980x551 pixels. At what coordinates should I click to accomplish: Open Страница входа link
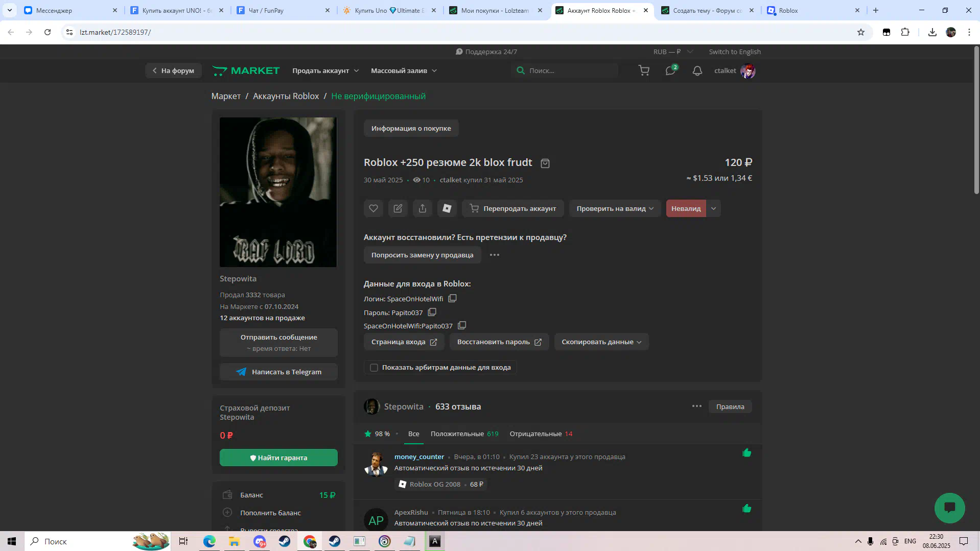404,342
